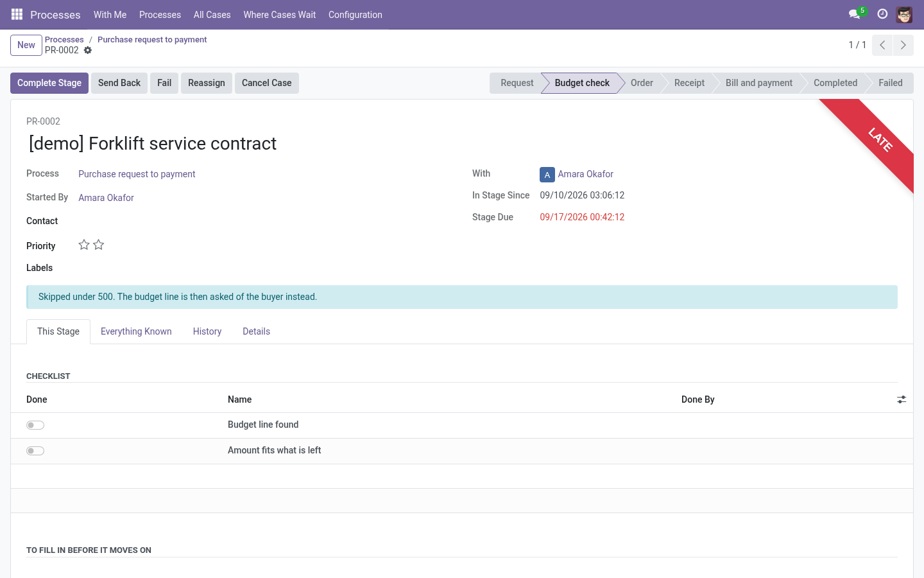Viewport: 924px width, 578px height.
Task: Switch to the History tab
Action: pyautogui.click(x=207, y=331)
